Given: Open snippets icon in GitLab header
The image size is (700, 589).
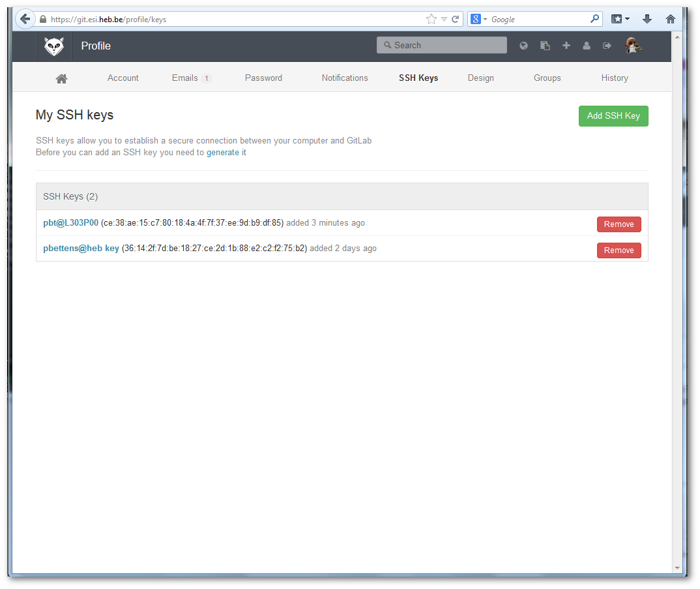Looking at the screenshot, I should click(545, 46).
